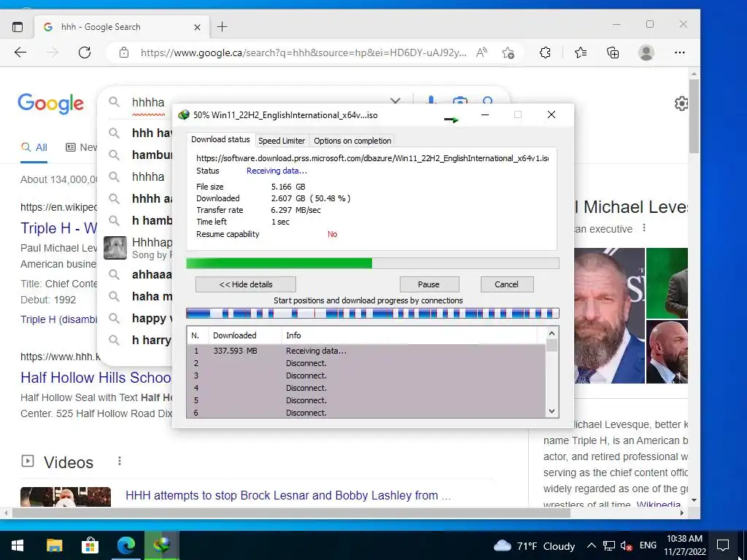Open a new browser tab

[222, 27]
